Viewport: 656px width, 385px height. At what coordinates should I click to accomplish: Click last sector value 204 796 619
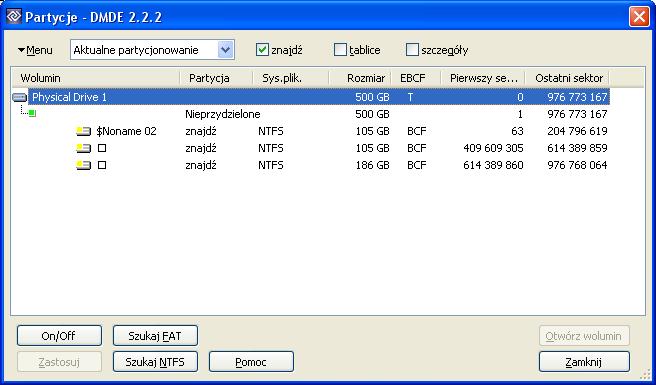tap(577, 131)
